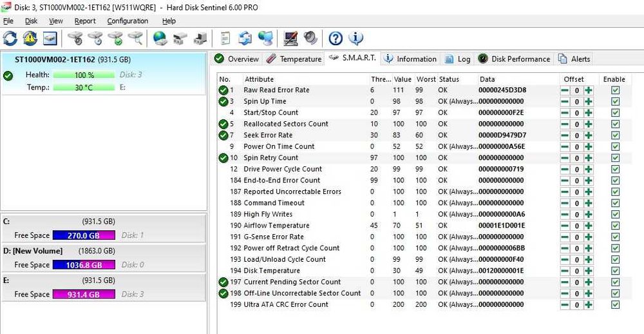Click green check icon beside Raw Read Error Rate
Screen dimensions: 644x334
pyautogui.click(x=223, y=90)
